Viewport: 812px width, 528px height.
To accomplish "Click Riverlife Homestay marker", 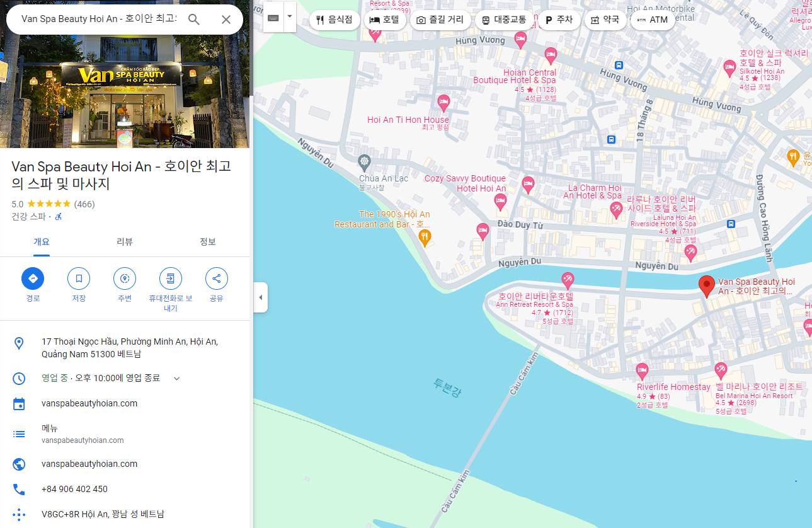I will click(642, 370).
